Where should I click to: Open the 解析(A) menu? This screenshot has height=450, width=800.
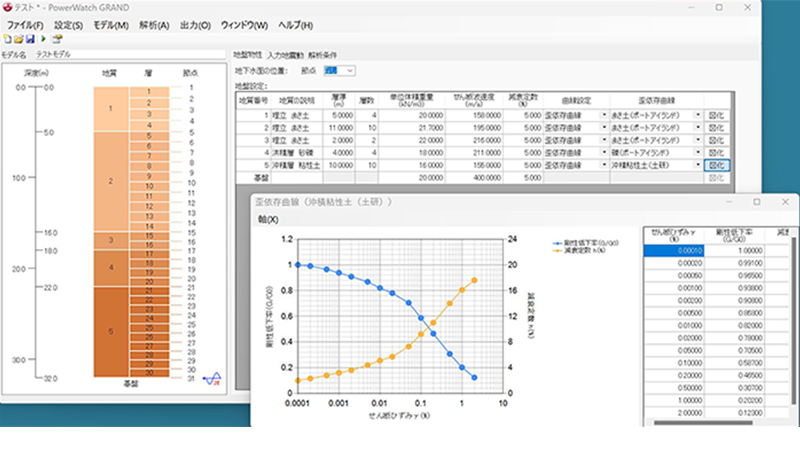point(156,24)
